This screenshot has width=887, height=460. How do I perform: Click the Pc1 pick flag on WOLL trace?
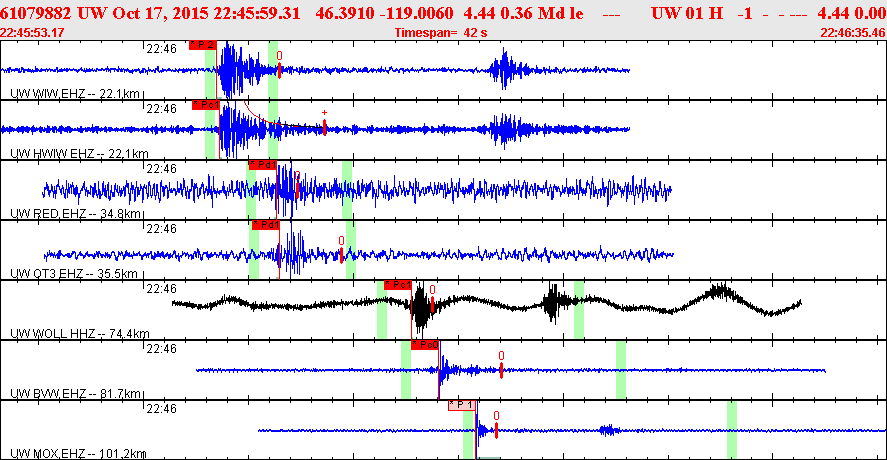pos(398,285)
